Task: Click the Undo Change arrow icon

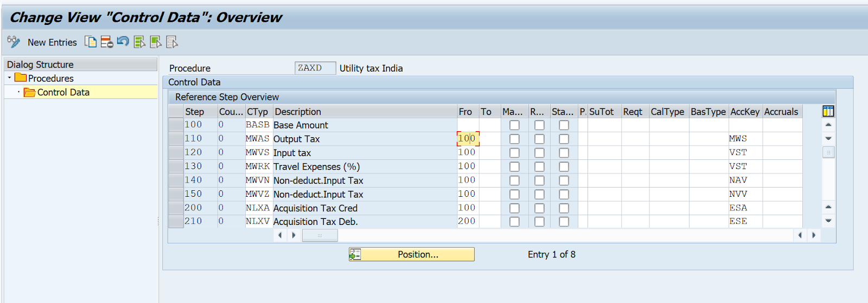Action: coord(123,42)
